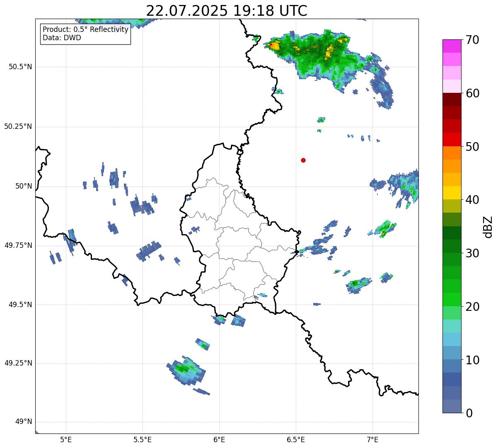This screenshot has height=448, width=498.
Task: Click the 50.25°N latitude label
Action: pyautogui.click(x=18, y=126)
